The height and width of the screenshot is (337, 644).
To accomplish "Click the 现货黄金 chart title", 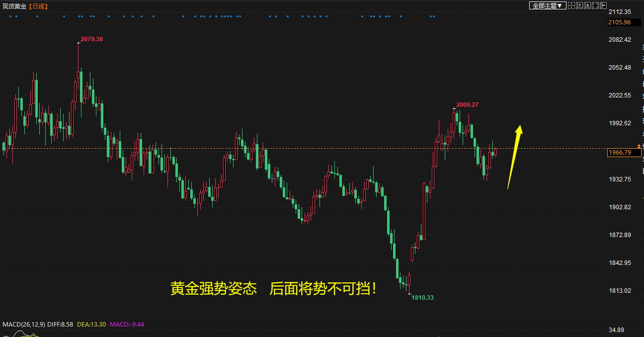I will tap(14, 6).
